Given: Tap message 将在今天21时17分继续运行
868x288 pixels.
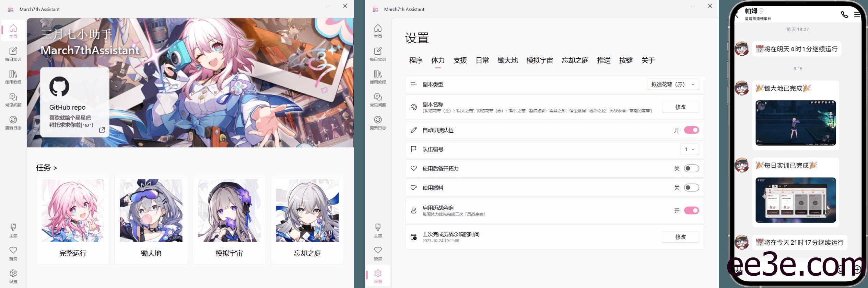Looking at the screenshot, I should click(x=800, y=243).
